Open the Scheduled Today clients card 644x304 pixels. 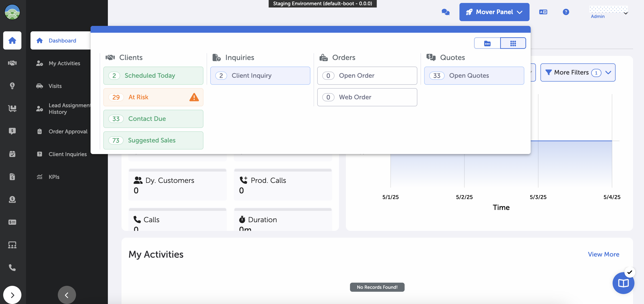[153, 76]
